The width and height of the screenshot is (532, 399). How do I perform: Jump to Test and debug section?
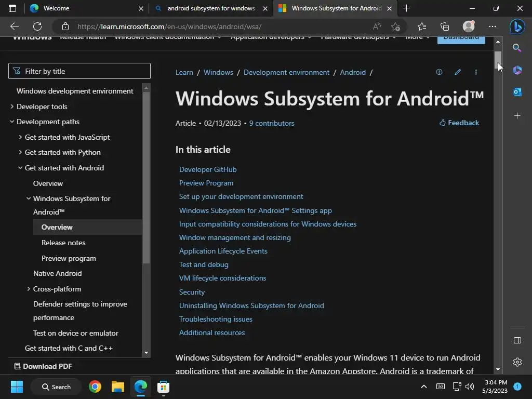(204, 264)
